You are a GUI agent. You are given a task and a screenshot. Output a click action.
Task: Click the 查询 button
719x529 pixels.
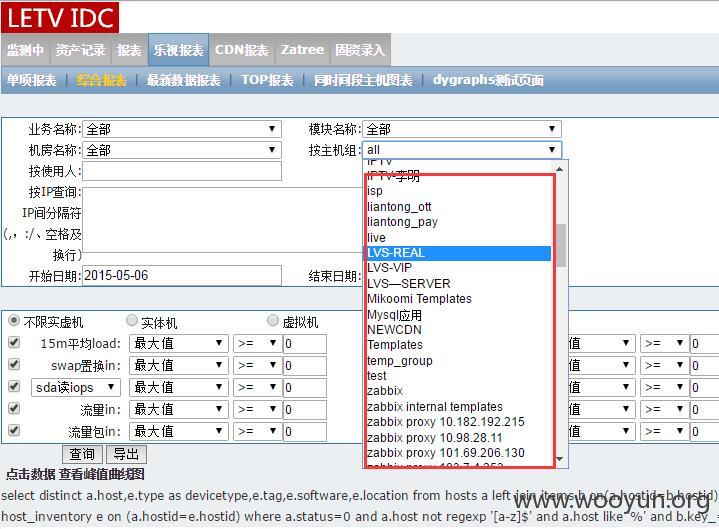click(x=82, y=454)
